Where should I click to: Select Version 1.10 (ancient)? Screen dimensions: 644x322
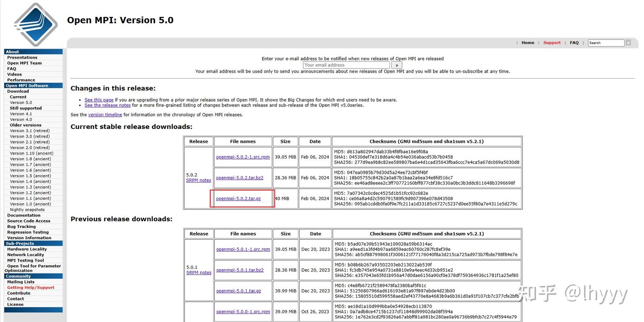click(x=32, y=153)
